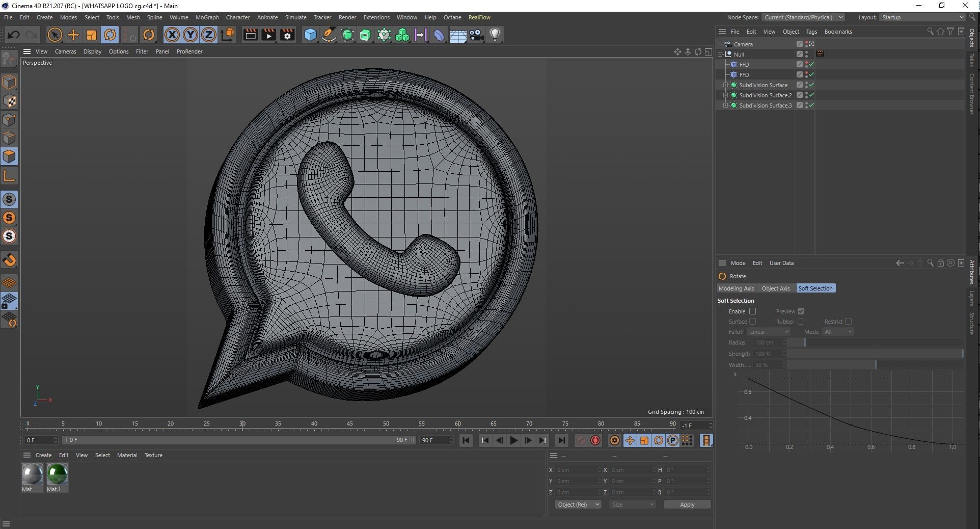Add a Camera object icon

(x=477, y=35)
